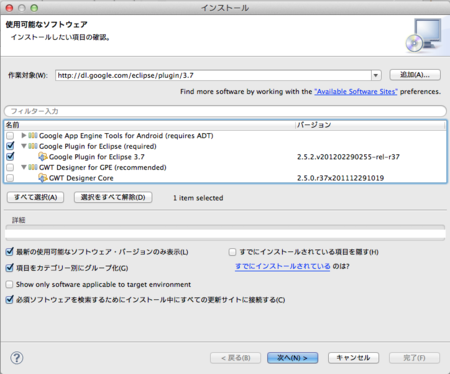Viewport: 450px width, 374px height.
Task: Click the Google Plugin for Eclipse 3.7 feature icon
Action: click(43, 157)
